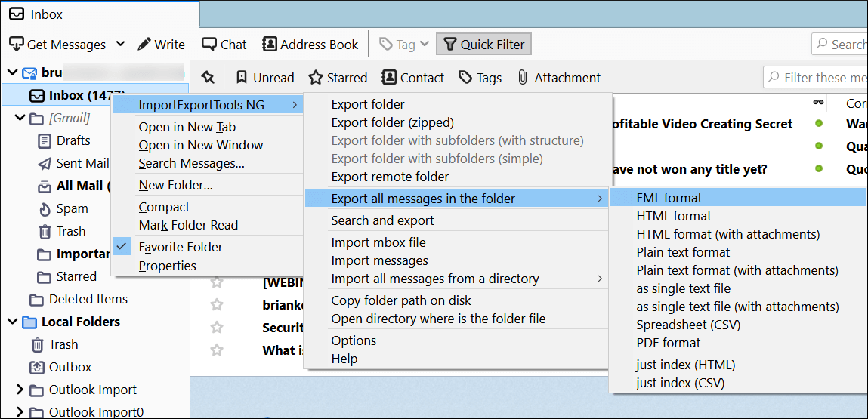The width and height of the screenshot is (868, 419).
Task: Toggle the pin (keep filters) icon
Action: [x=208, y=78]
